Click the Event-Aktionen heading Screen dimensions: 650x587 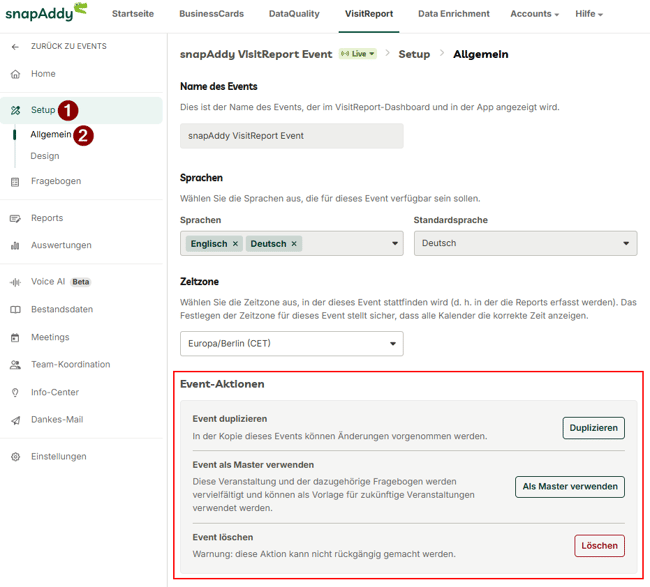coord(222,384)
